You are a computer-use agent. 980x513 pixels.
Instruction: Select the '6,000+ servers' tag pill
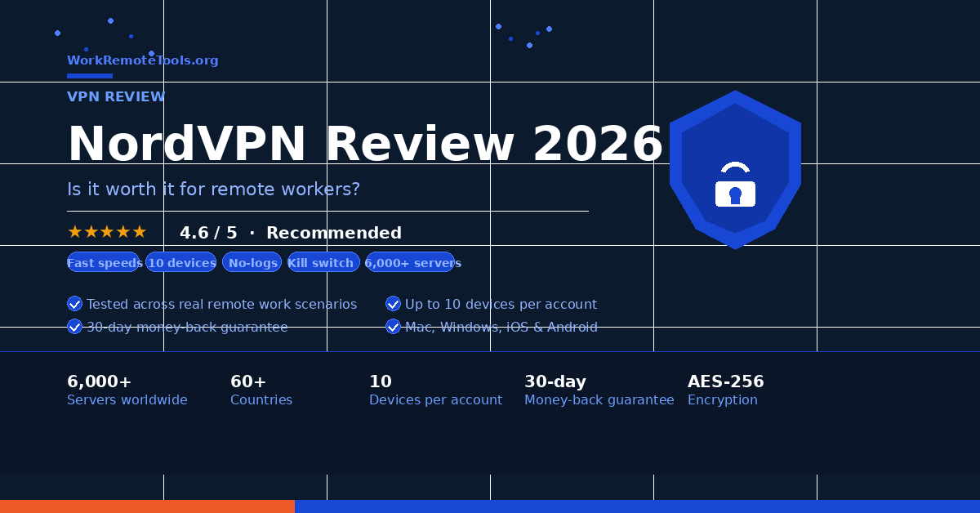click(x=411, y=262)
